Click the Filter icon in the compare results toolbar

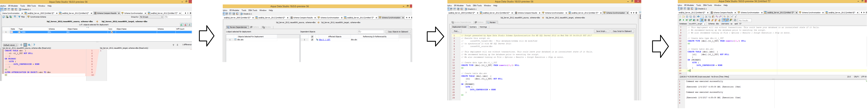19,17
